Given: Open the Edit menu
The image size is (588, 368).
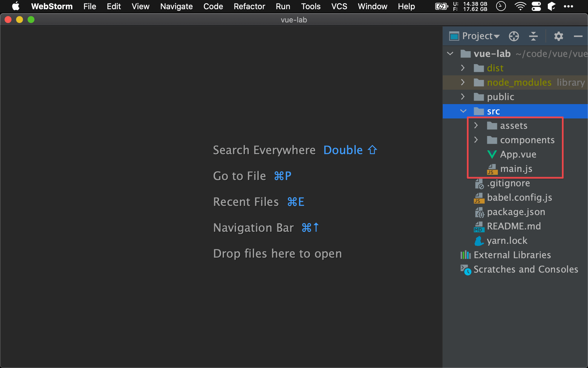Looking at the screenshot, I should (x=114, y=6).
